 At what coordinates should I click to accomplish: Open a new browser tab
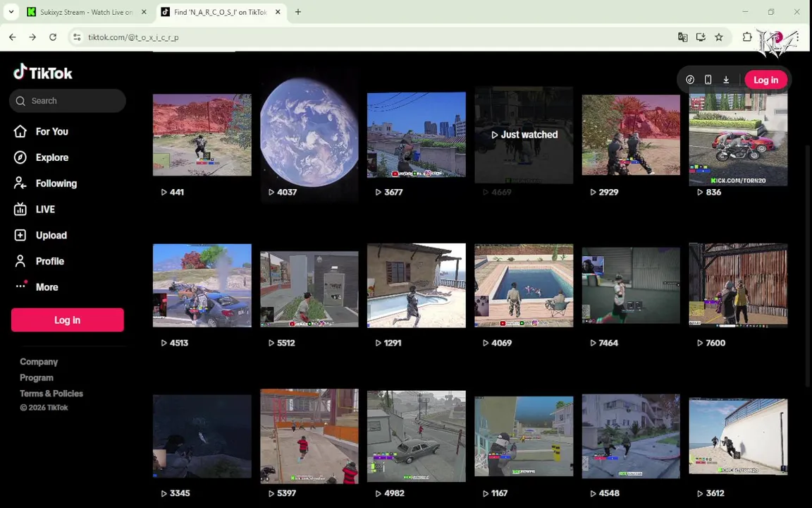[x=297, y=12]
